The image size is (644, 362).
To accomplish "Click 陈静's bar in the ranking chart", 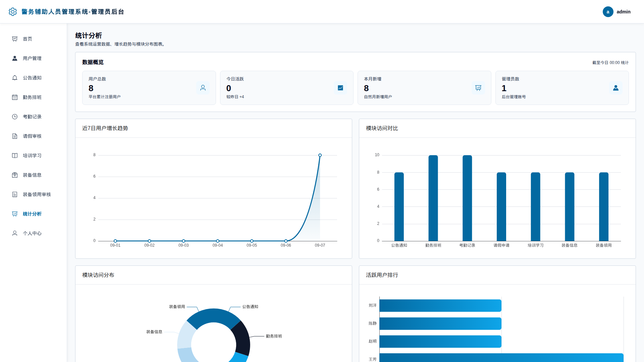I will tap(440, 323).
